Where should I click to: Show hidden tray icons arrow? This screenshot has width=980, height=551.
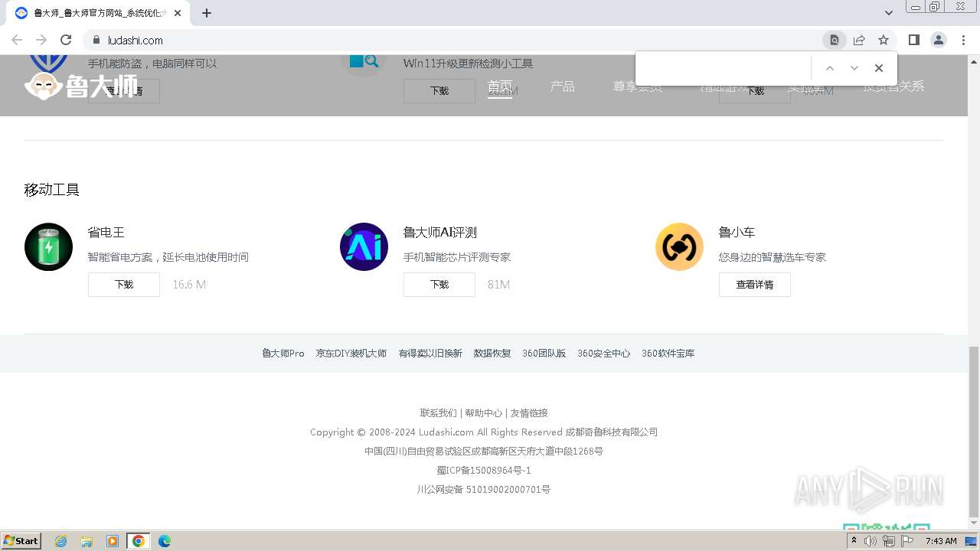[854, 541]
